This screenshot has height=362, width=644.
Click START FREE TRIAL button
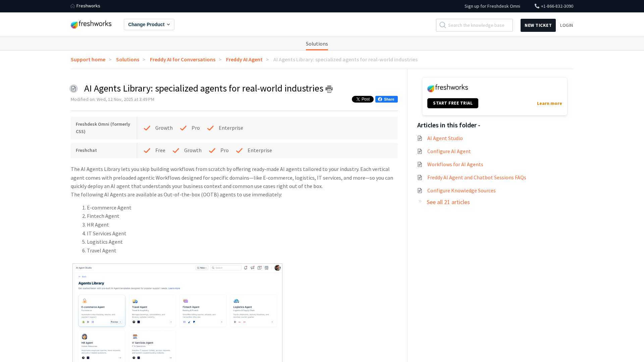click(x=452, y=103)
